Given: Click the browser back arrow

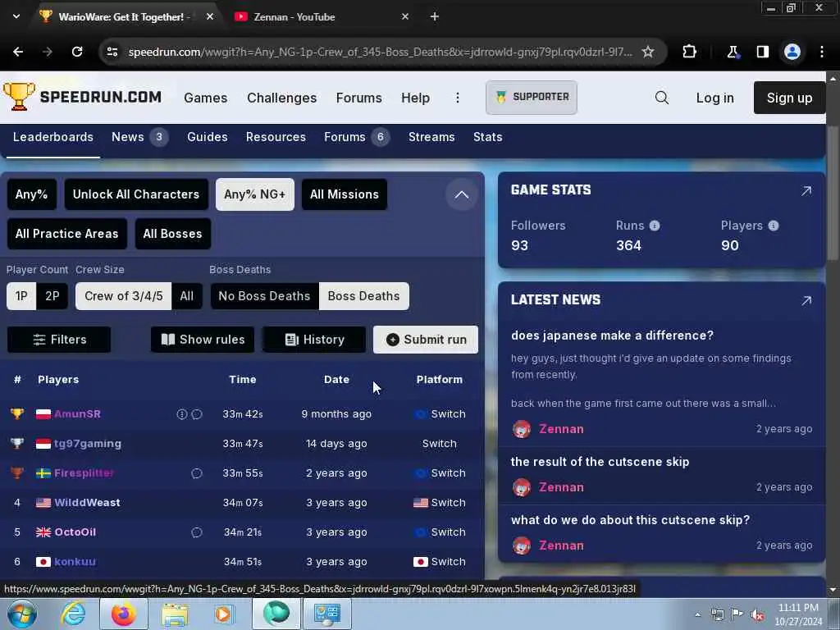Looking at the screenshot, I should click(18, 52).
